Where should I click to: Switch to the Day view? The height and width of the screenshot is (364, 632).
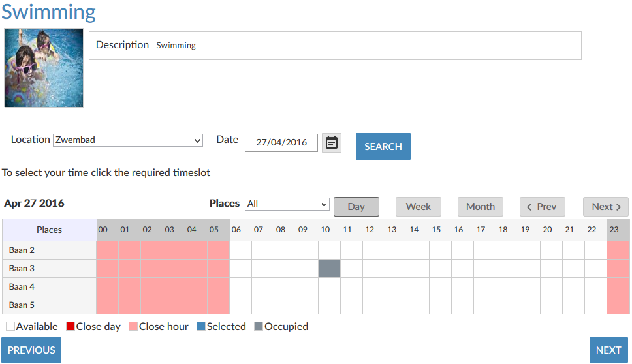(356, 207)
